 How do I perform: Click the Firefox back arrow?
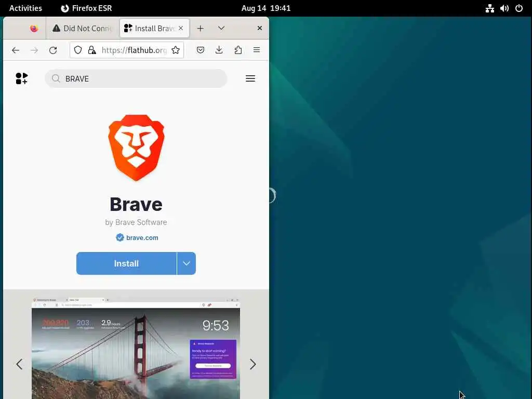click(x=16, y=50)
